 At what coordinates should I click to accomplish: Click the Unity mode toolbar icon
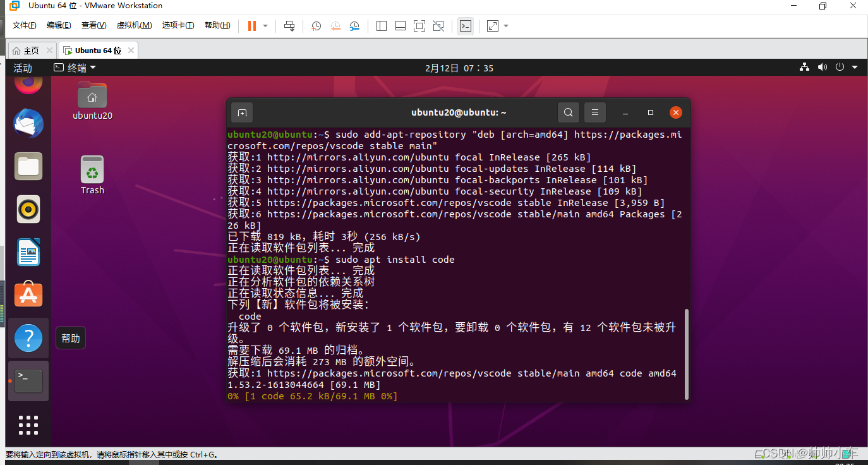pyautogui.click(x=438, y=26)
